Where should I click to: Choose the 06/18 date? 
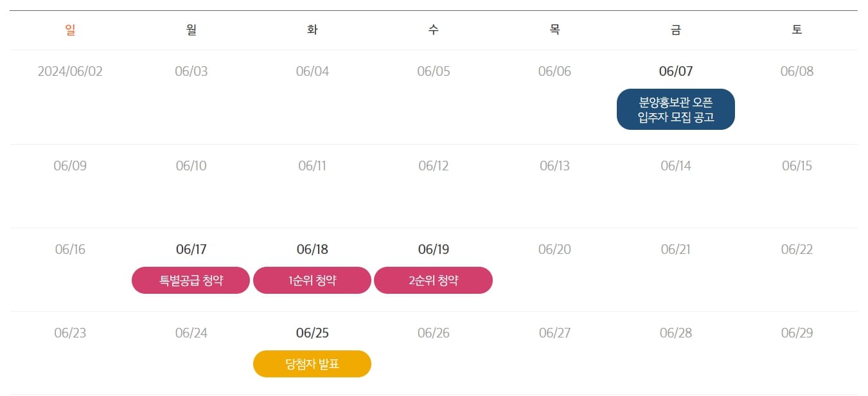(312, 249)
